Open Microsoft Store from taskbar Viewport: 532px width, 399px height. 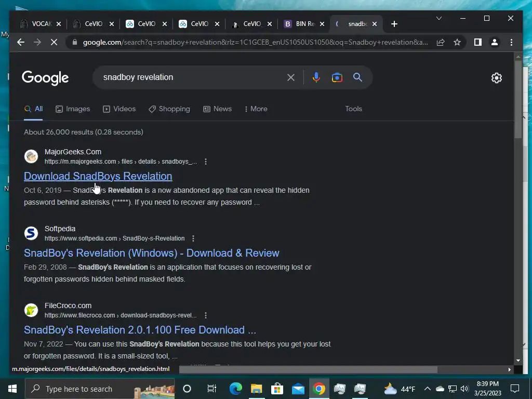tap(277, 389)
